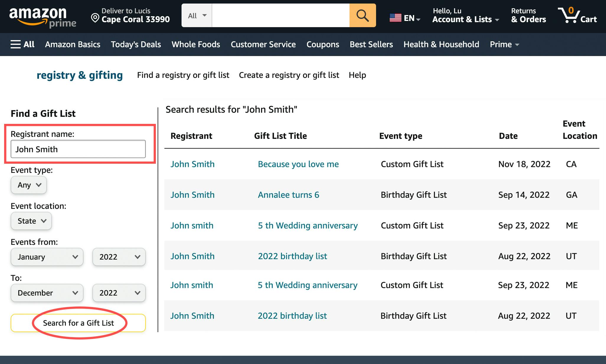Go to Today's Deals
Screen dimensions: 606x364
pos(136,44)
